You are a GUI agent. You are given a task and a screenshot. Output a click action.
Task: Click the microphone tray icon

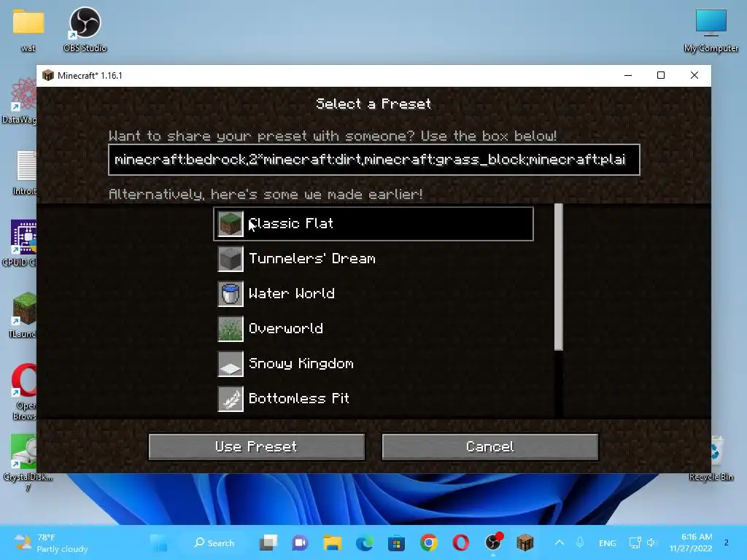tap(580, 542)
